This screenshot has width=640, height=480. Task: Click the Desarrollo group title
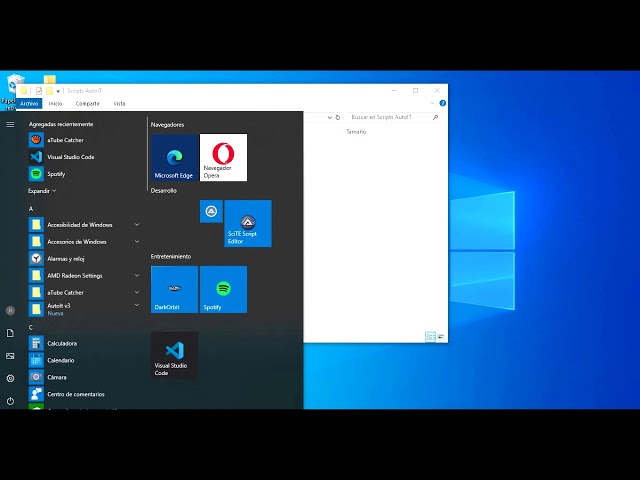[x=164, y=191]
